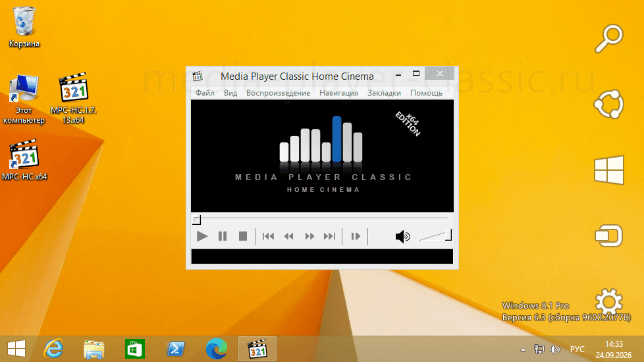
Task: Select the MPC-HC.1.7.13.x64 installer icon
Action: (74, 99)
